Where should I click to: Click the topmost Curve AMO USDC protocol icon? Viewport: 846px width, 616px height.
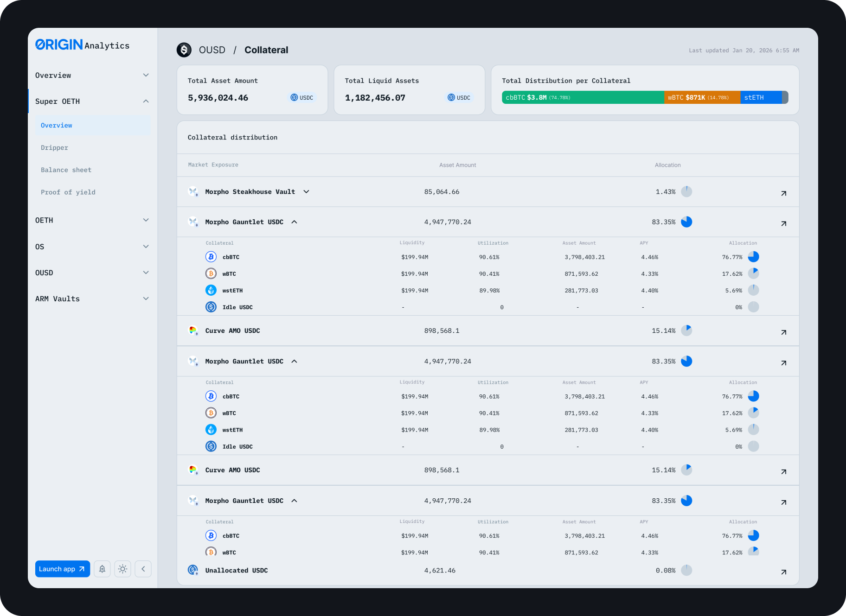193,330
